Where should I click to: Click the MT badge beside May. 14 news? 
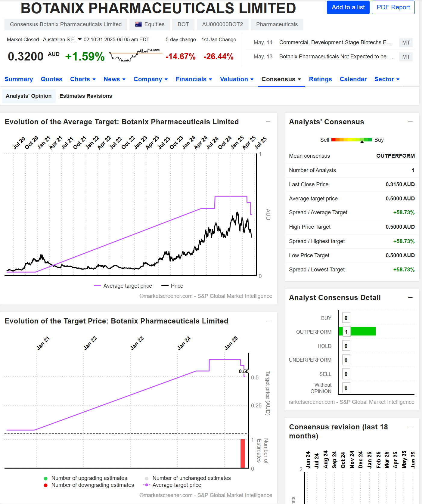(x=406, y=43)
